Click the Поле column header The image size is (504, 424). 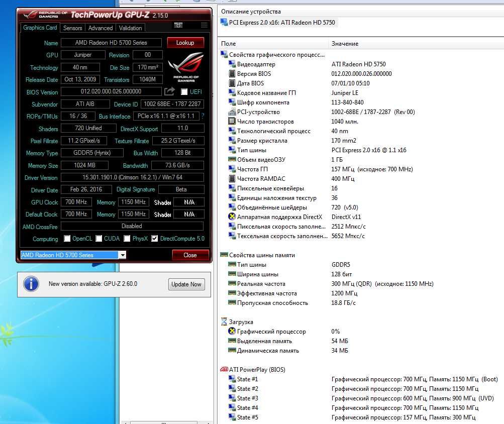229,43
